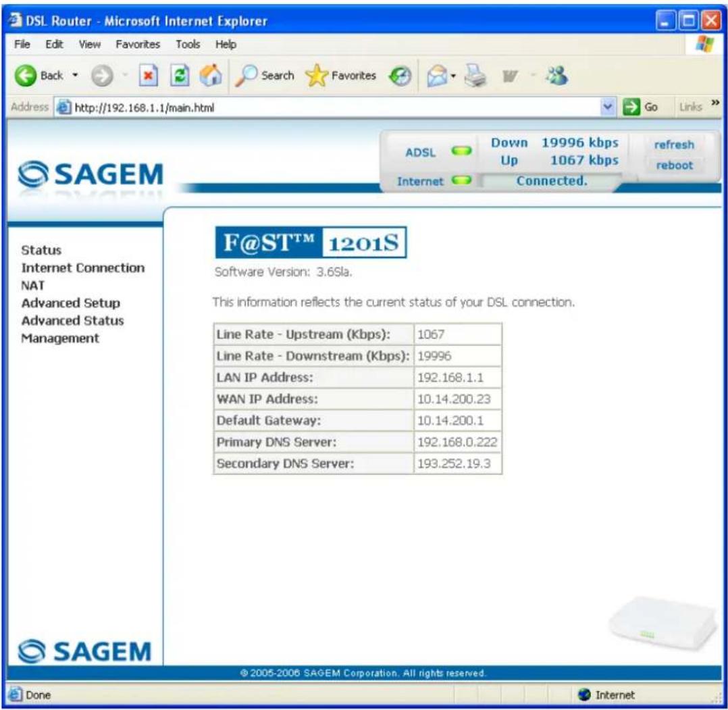Click the green Go button
The height and width of the screenshot is (710, 728).
tap(640, 107)
